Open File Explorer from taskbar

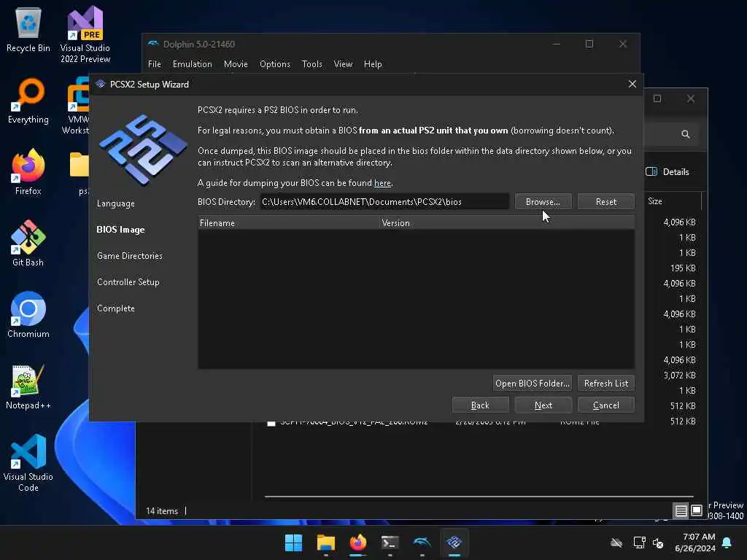(326, 542)
